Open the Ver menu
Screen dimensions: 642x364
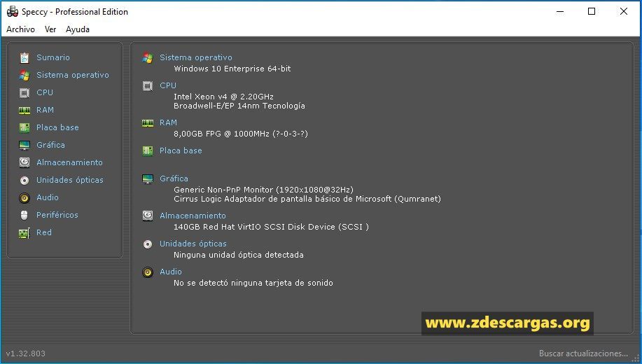point(50,29)
